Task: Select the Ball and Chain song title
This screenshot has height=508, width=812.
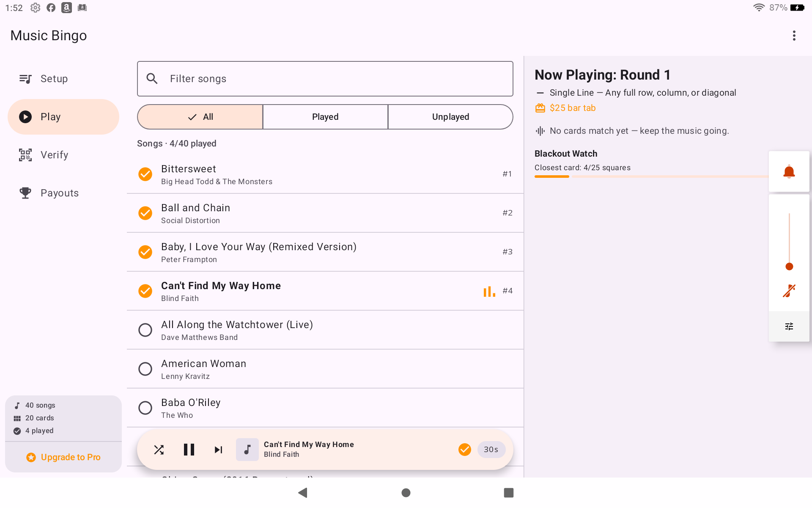Action: pyautogui.click(x=196, y=208)
